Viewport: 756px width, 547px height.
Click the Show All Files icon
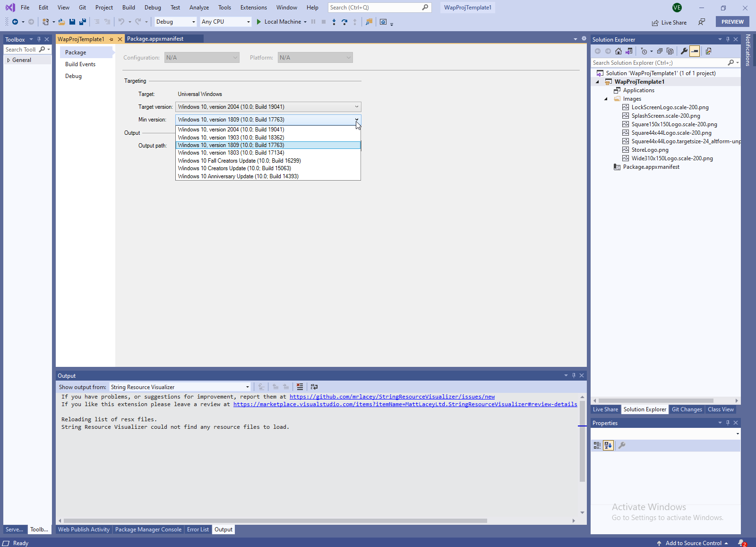coord(670,51)
